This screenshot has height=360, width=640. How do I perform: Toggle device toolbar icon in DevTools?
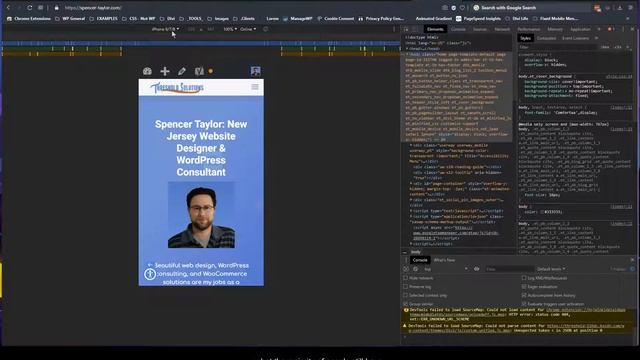[x=415, y=29]
